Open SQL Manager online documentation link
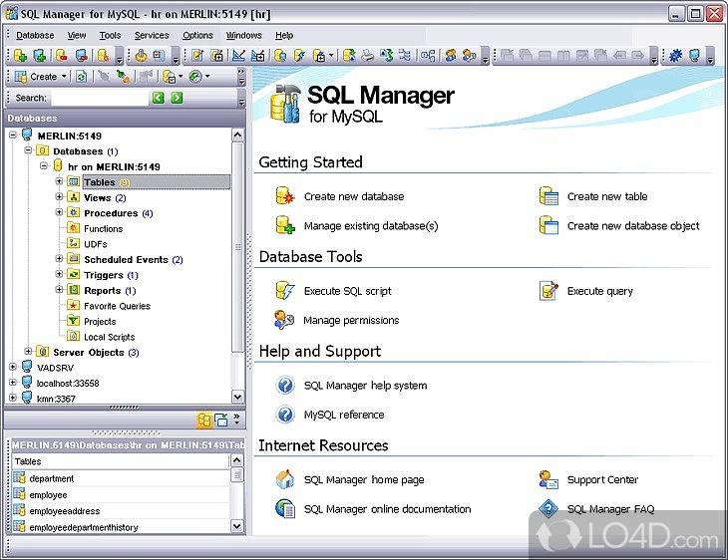Viewport: 728px width, 560px height. (387, 509)
